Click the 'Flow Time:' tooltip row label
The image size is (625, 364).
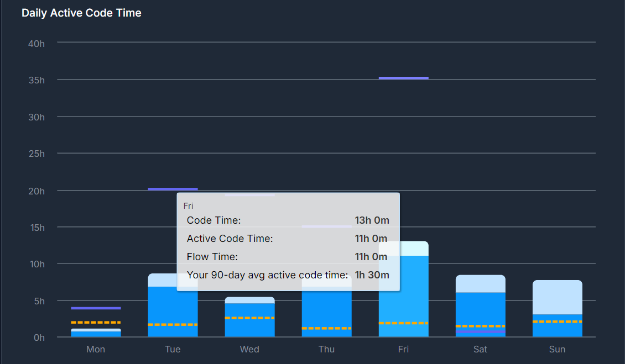(x=212, y=257)
